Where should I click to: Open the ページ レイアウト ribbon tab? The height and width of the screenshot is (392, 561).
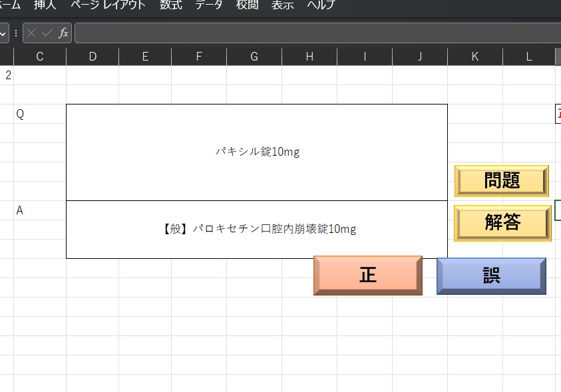(108, 5)
